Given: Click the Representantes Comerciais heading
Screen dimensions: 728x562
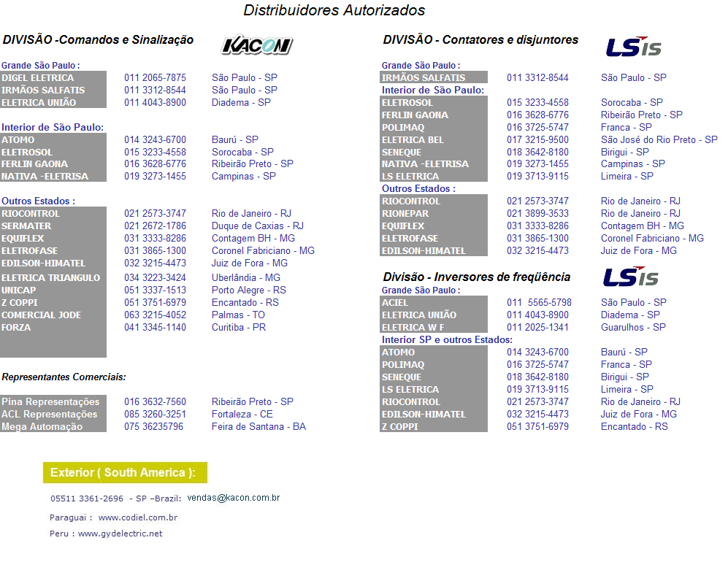Looking at the screenshot, I should (x=64, y=377).
